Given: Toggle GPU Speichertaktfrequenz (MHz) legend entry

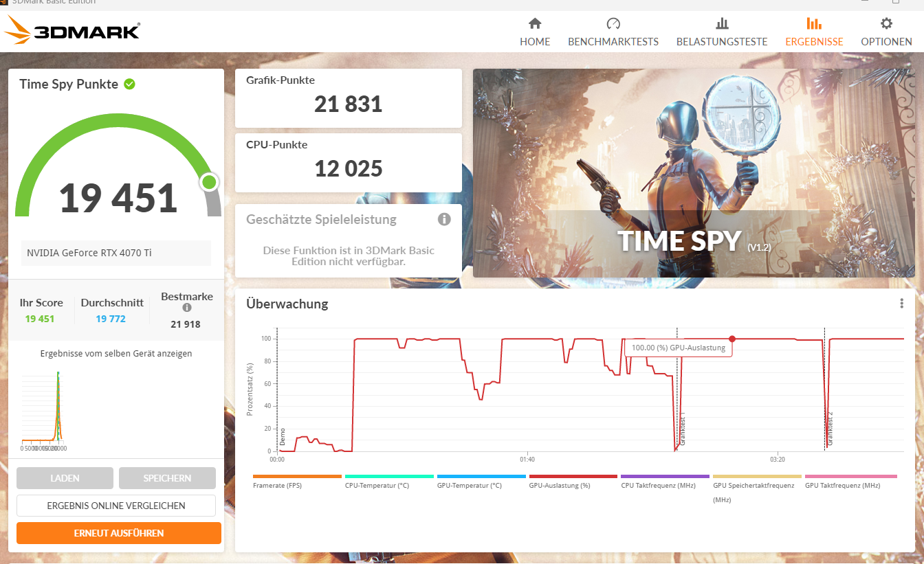Looking at the screenshot, I should pos(757,488).
